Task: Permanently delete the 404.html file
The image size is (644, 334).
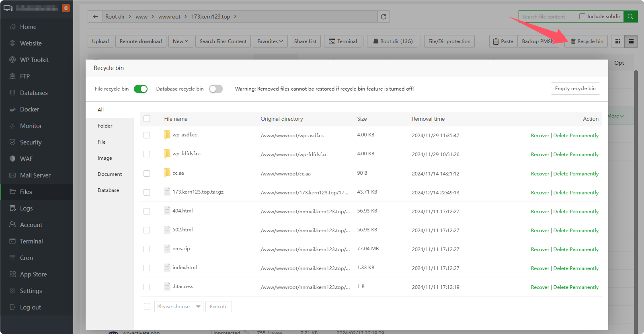Action: click(576, 212)
